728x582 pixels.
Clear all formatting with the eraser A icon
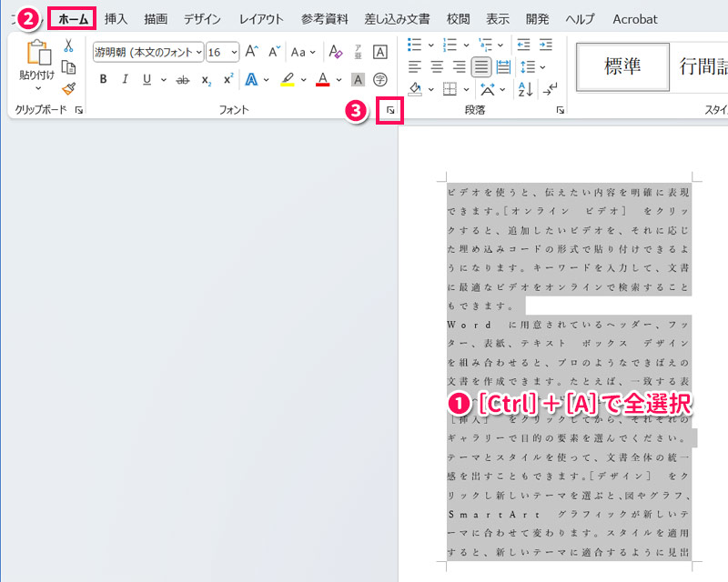point(335,52)
